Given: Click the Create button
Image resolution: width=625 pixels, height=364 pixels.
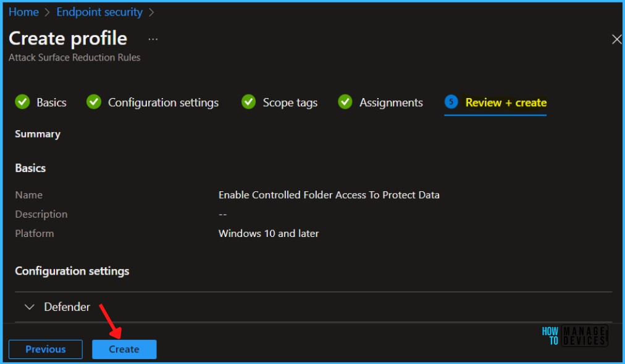Looking at the screenshot, I should pos(124,349).
